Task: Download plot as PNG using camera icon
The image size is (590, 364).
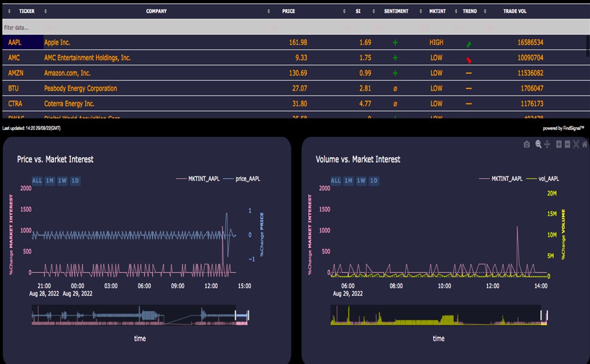Action: pos(526,145)
